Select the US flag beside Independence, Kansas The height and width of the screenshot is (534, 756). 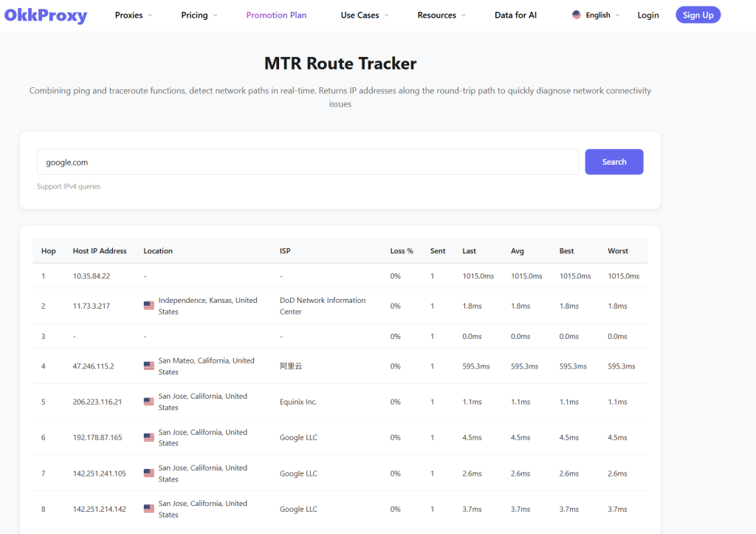(x=148, y=305)
